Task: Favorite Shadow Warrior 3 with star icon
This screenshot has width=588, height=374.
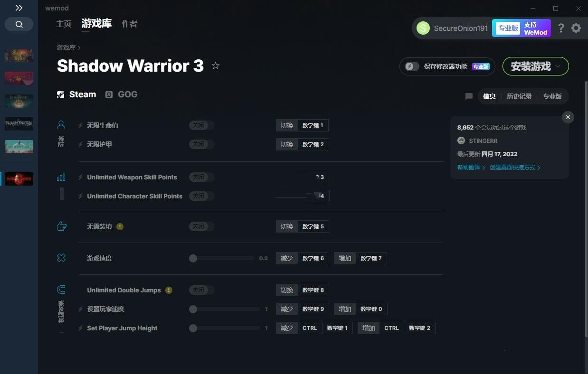Action: point(216,65)
